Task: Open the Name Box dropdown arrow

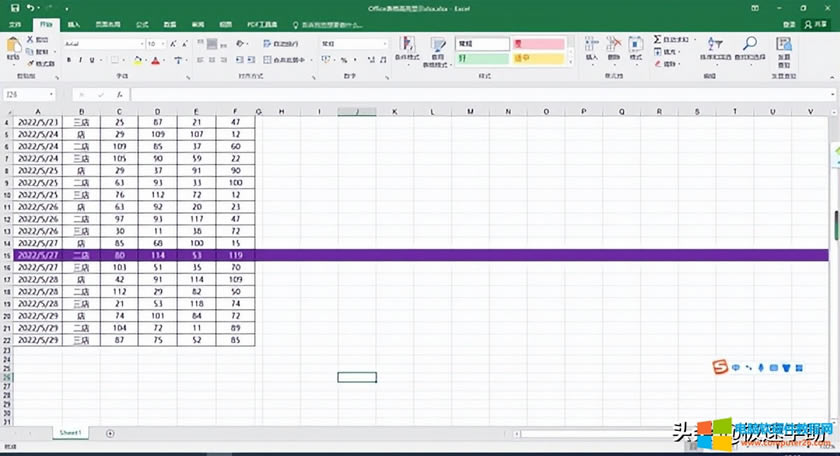Action: tap(52, 95)
